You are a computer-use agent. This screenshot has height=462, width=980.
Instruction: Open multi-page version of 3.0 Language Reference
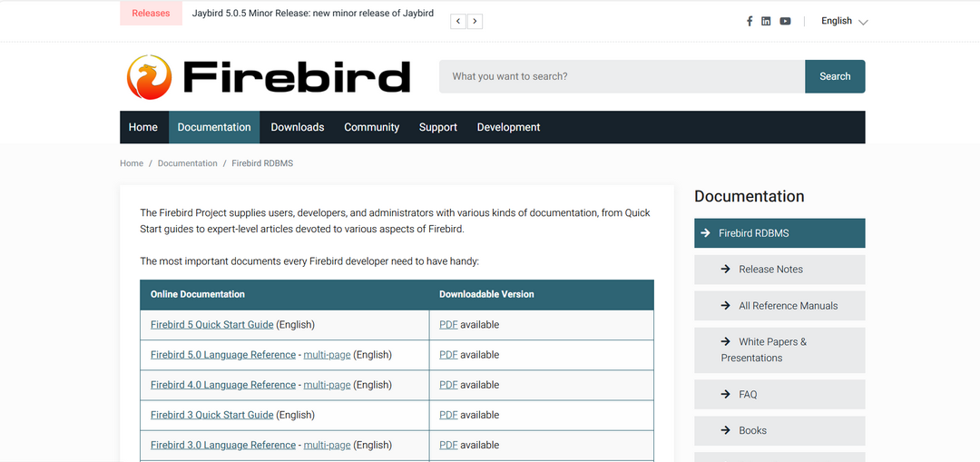pyautogui.click(x=327, y=445)
